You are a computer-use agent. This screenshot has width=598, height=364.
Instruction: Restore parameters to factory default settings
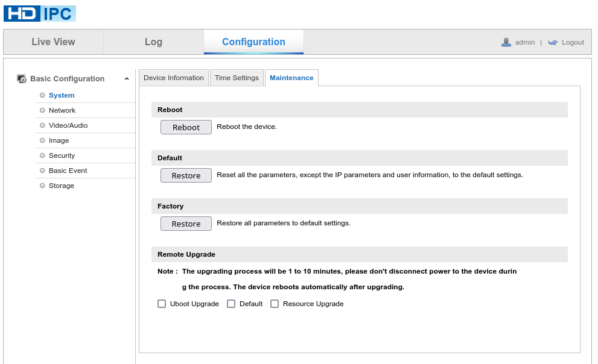click(186, 223)
